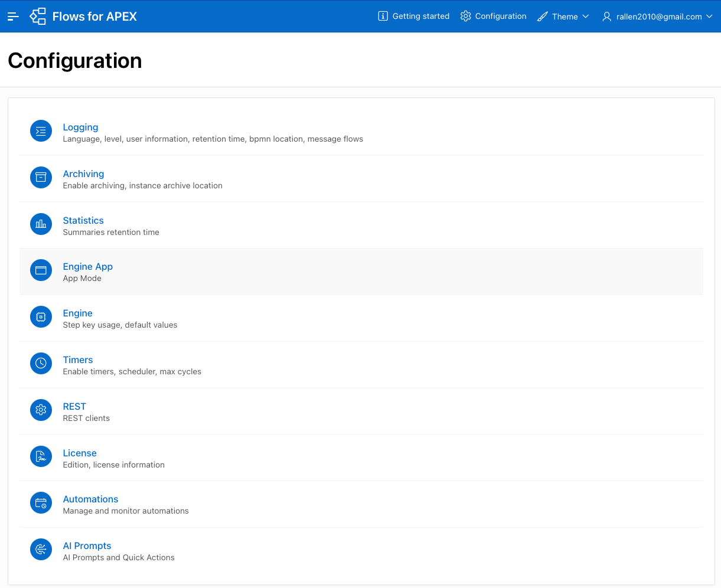Click the Engine App window icon

coord(41,271)
